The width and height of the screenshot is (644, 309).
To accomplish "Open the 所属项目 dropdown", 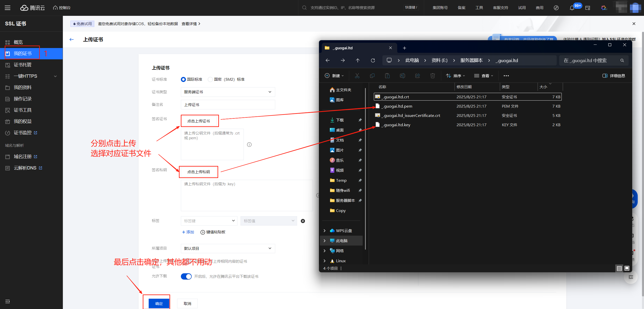I will coord(228,248).
